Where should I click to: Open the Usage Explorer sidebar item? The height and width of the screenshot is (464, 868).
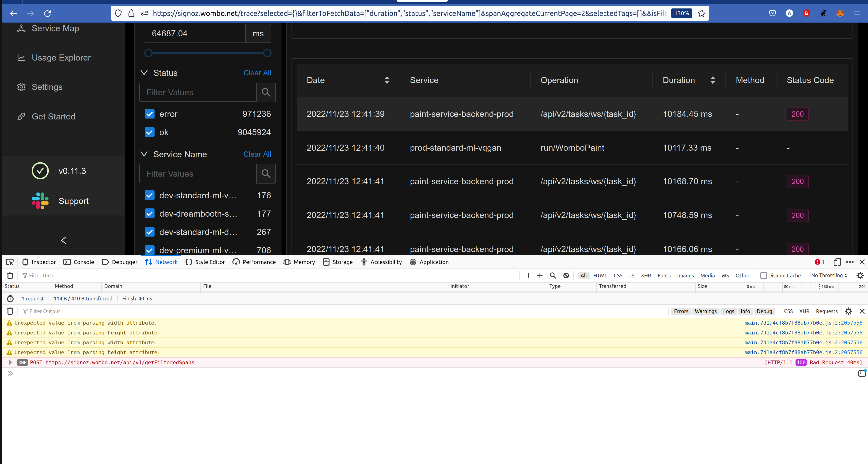61,58
